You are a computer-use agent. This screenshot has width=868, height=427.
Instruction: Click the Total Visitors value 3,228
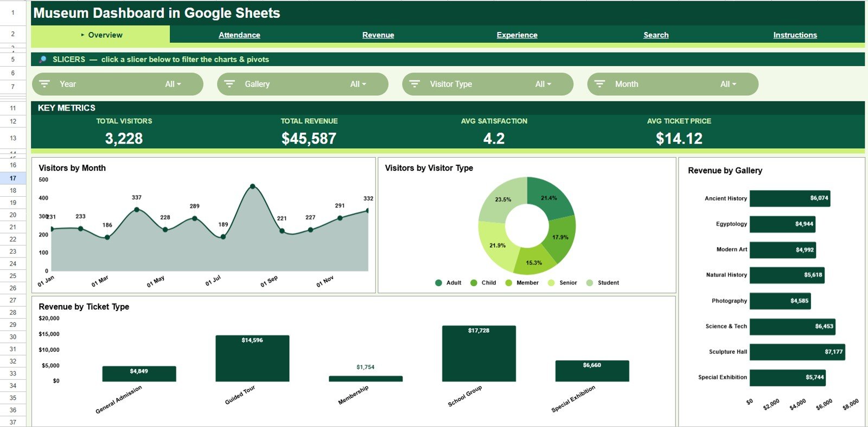click(x=124, y=139)
